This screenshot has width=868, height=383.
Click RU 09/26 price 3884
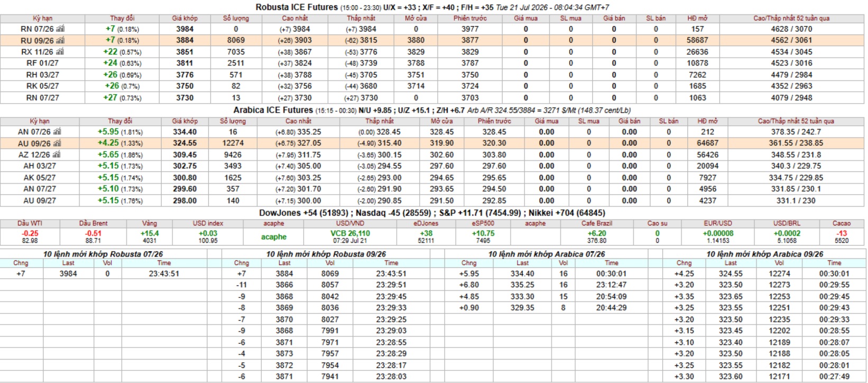point(185,40)
